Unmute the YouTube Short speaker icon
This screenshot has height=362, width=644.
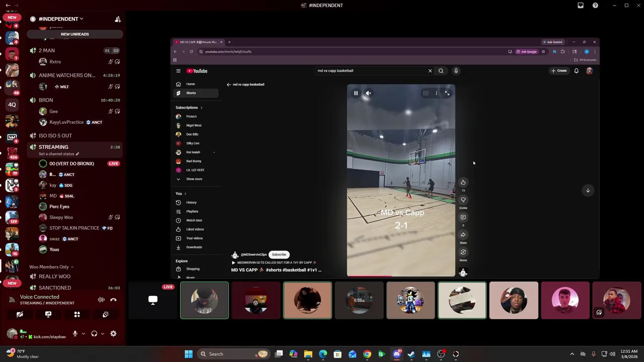click(369, 93)
